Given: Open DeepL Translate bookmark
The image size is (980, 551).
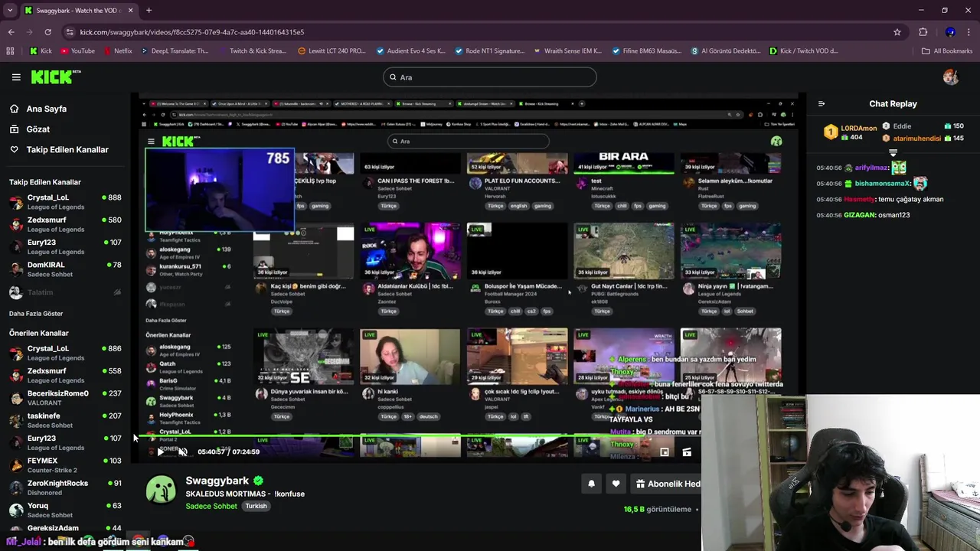Looking at the screenshot, I should click(173, 51).
